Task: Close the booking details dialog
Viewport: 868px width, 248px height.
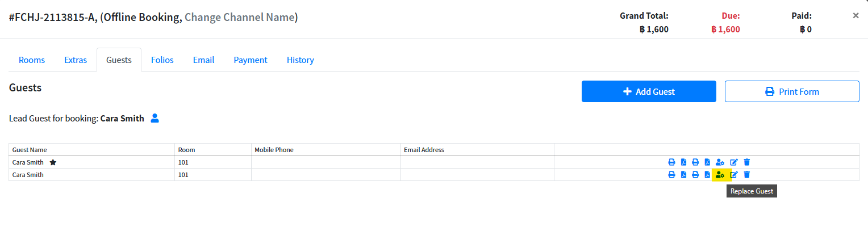Action: click(856, 16)
